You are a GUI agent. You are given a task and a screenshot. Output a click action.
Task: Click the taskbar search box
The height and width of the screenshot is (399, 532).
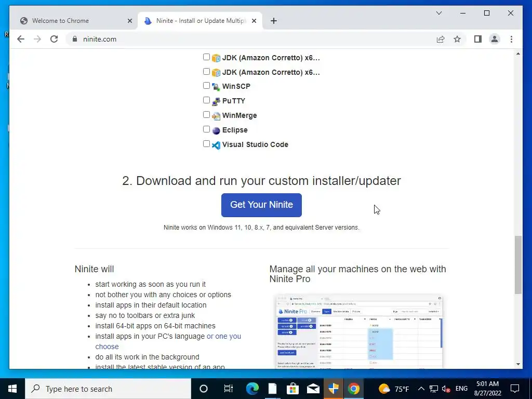coord(108,389)
